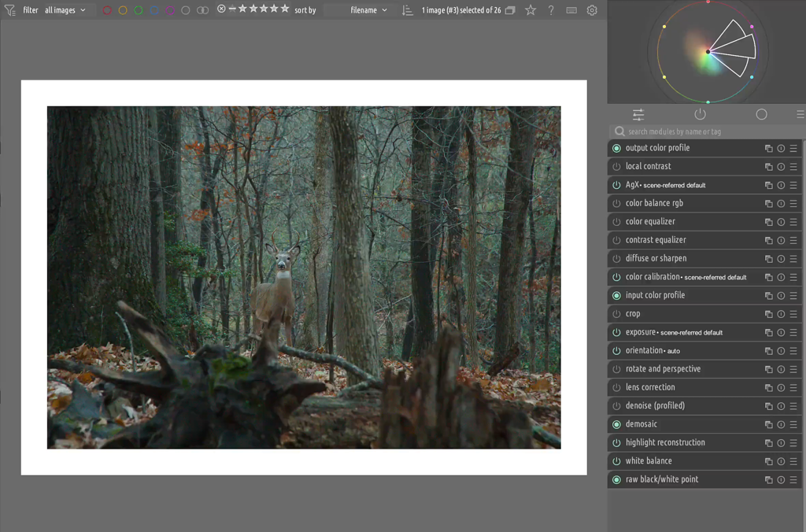The height and width of the screenshot is (532, 806).
Task: Enable the denoise (profiled) module
Action: 616,406
